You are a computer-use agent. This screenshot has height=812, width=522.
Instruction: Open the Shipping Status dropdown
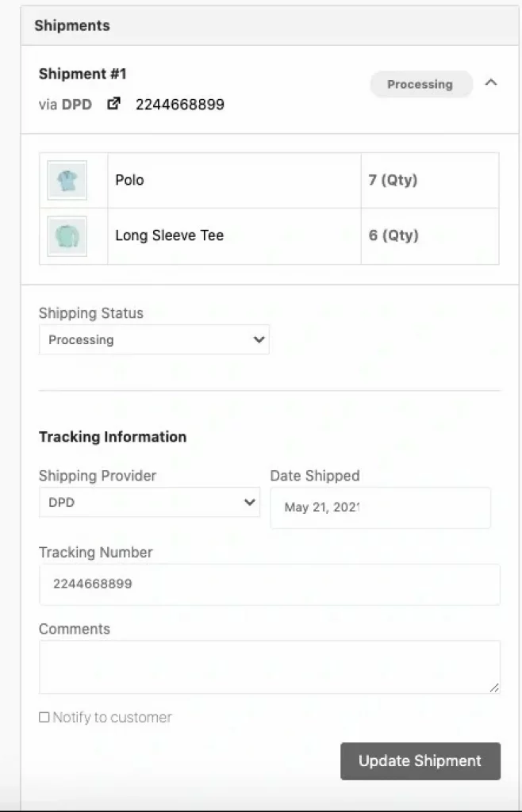click(x=155, y=339)
